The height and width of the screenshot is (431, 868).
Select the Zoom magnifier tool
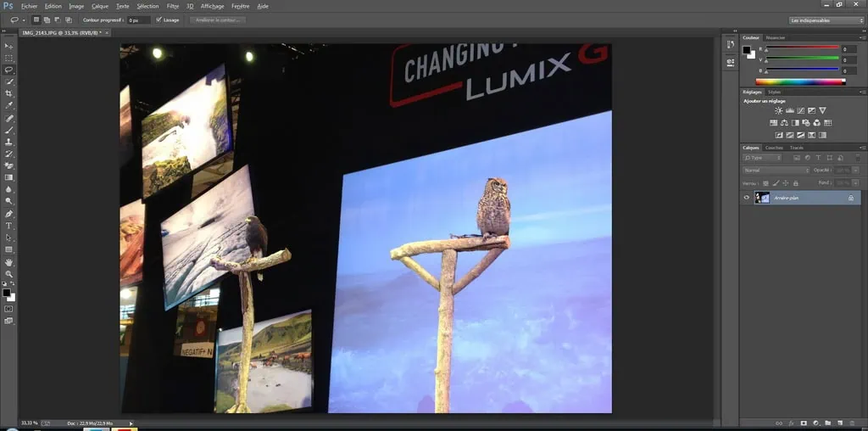[x=9, y=274]
